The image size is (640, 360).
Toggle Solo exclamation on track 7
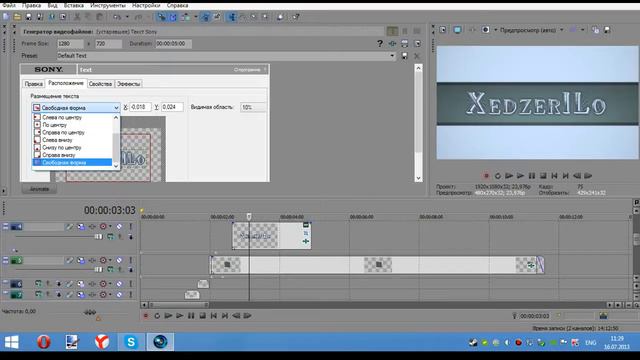[131, 295]
